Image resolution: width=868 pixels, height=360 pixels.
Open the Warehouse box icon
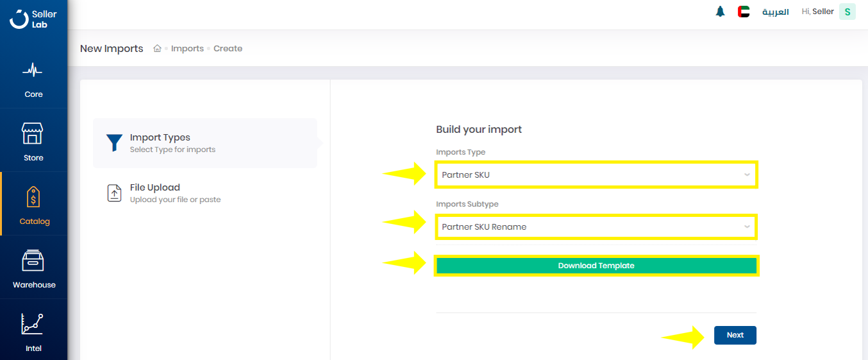[33, 261]
